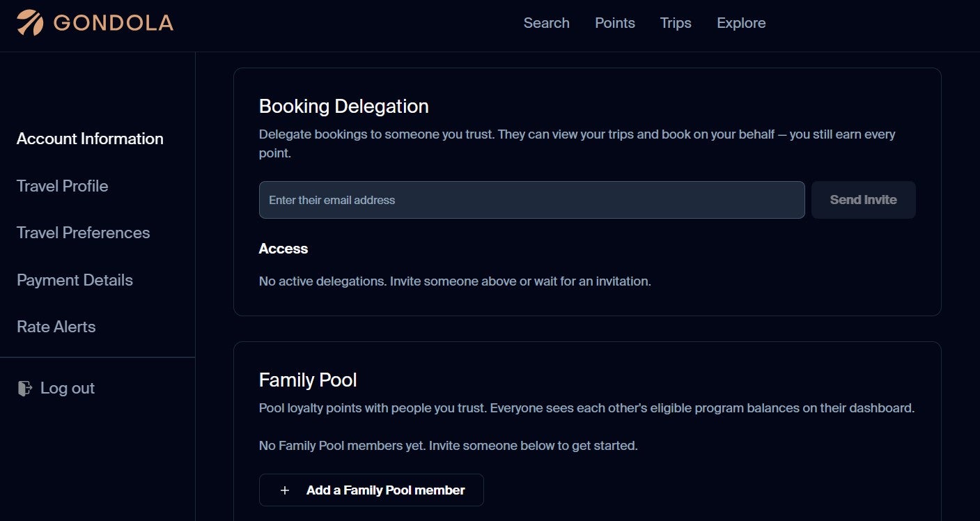Viewport: 980px width, 521px height.
Task: Click the 'Pool loyalty points with people' description
Action: (x=586, y=407)
